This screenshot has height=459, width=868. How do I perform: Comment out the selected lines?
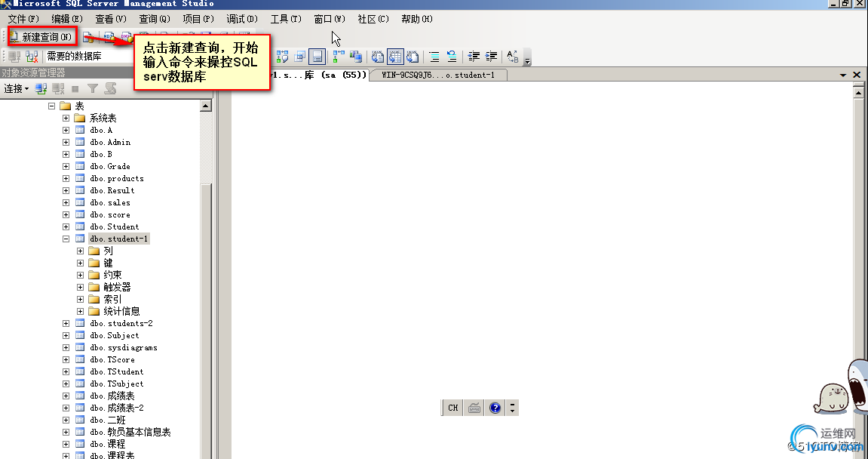[x=434, y=56]
